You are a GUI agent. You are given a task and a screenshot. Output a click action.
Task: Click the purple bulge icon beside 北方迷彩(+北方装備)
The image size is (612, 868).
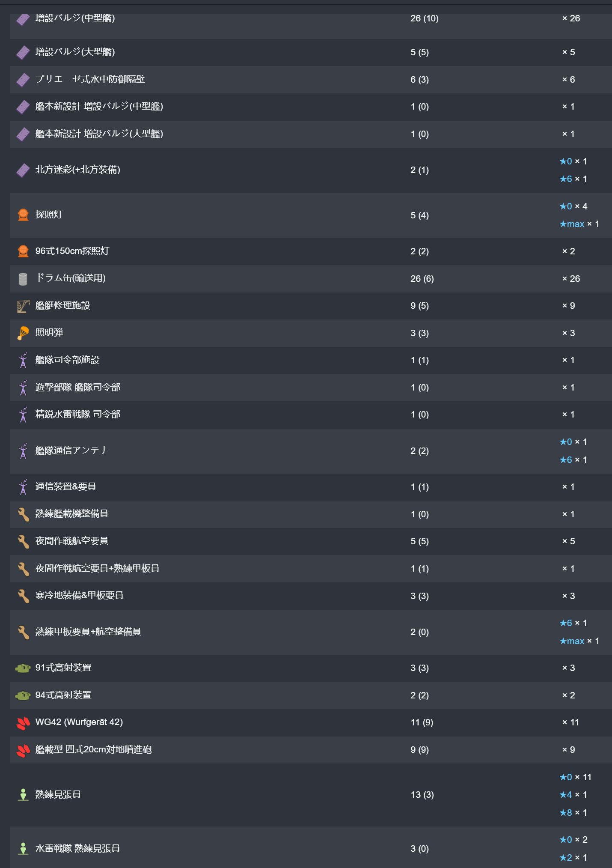click(x=23, y=170)
